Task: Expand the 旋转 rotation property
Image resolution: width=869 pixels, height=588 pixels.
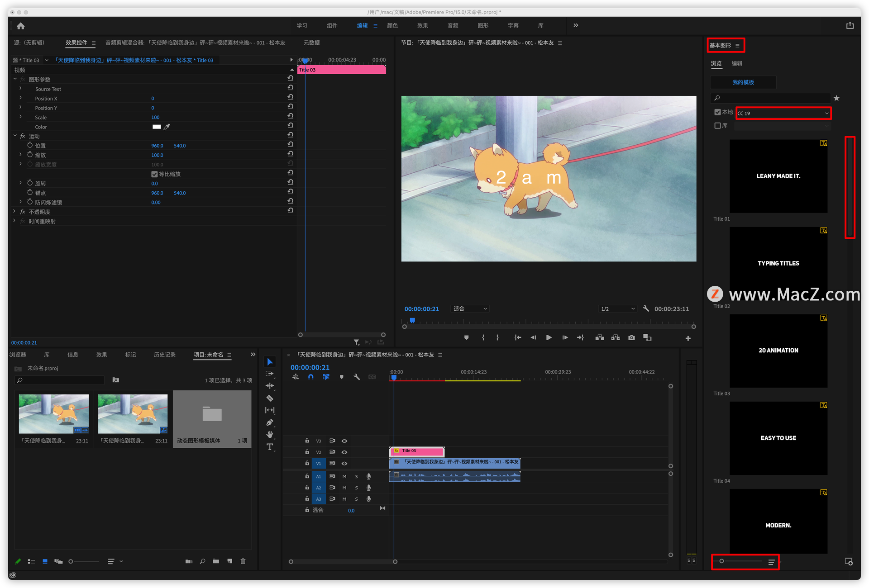Action: (20, 183)
